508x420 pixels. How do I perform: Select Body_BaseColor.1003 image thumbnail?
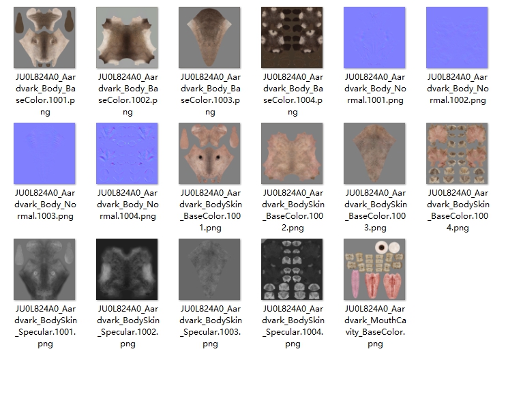click(209, 37)
